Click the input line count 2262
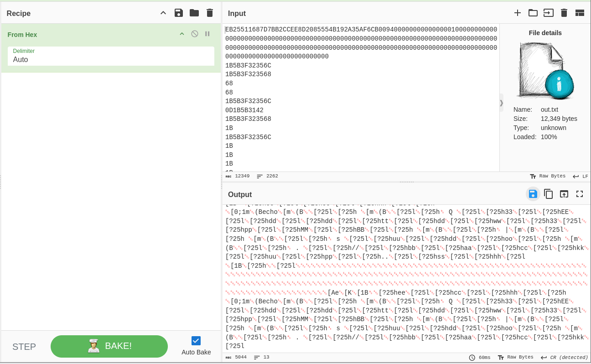 [268, 176]
